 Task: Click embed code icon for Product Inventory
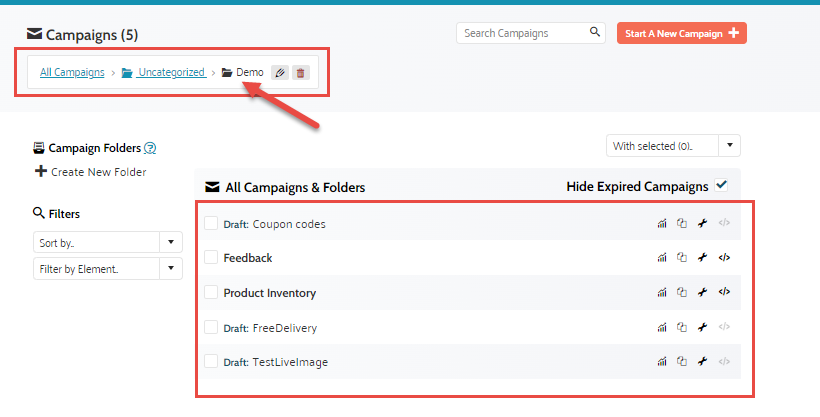click(725, 293)
